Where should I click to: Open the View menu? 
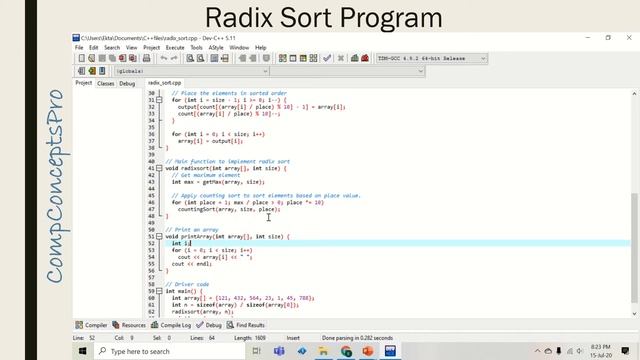[x=131, y=47]
